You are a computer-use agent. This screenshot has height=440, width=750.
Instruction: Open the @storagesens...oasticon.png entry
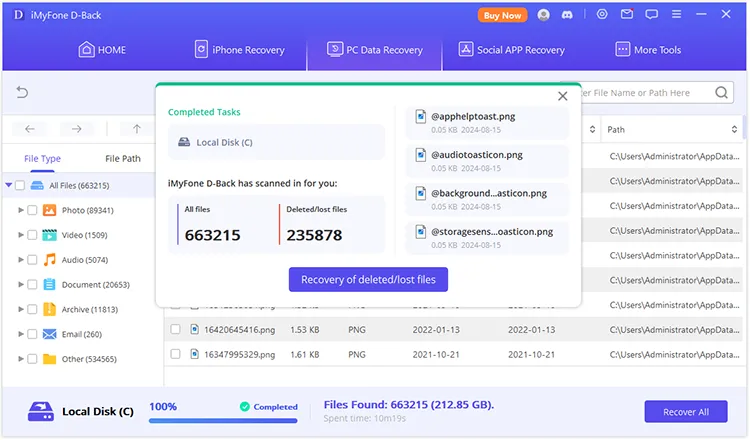487,238
